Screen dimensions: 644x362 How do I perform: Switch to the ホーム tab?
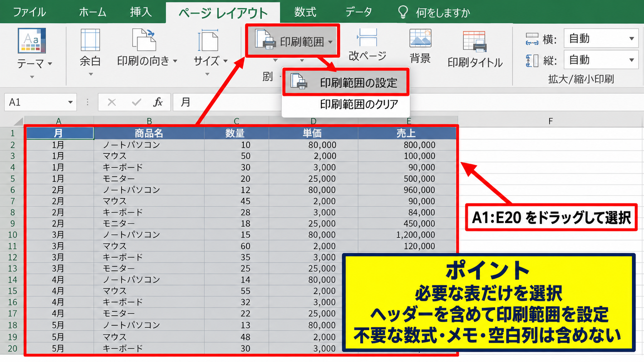click(x=92, y=12)
